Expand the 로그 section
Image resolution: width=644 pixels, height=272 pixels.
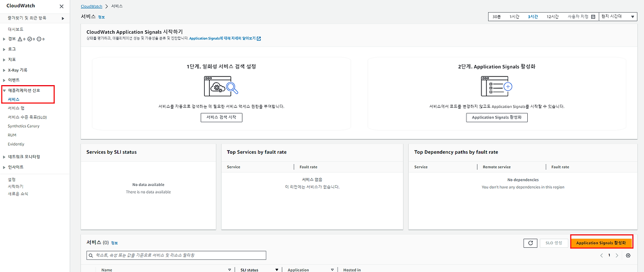[5, 49]
